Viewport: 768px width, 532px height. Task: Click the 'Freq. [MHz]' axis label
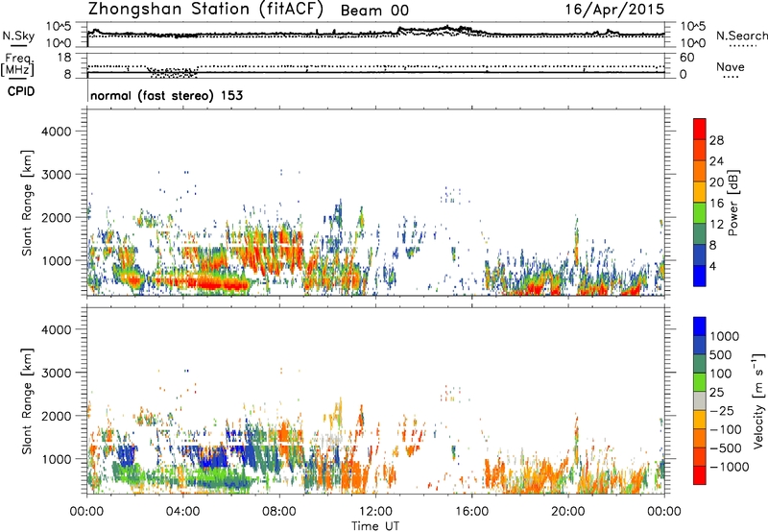click(18, 65)
